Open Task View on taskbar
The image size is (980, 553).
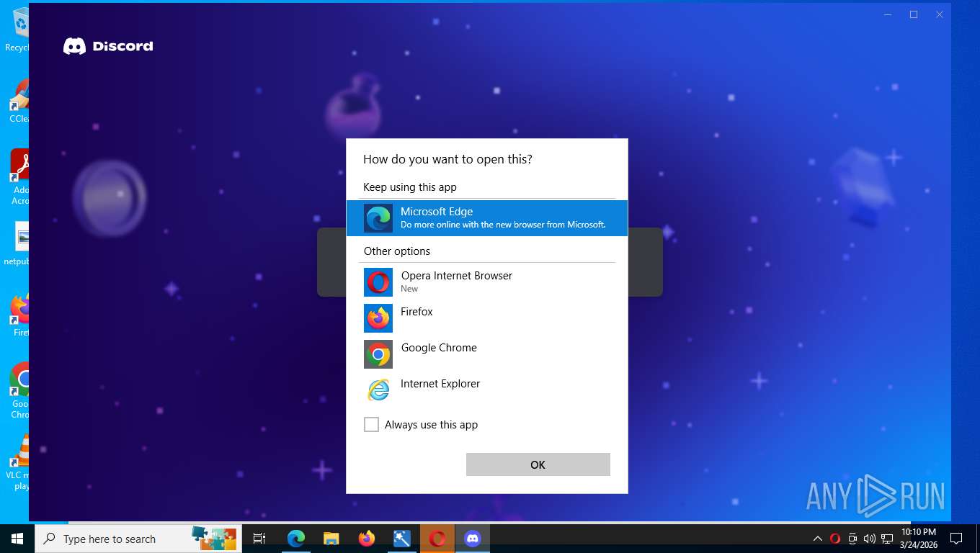pos(259,539)
